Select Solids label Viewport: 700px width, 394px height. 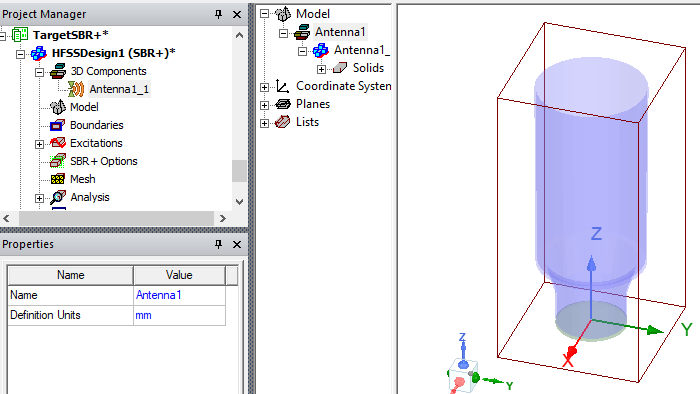click(x=368, y=68)
